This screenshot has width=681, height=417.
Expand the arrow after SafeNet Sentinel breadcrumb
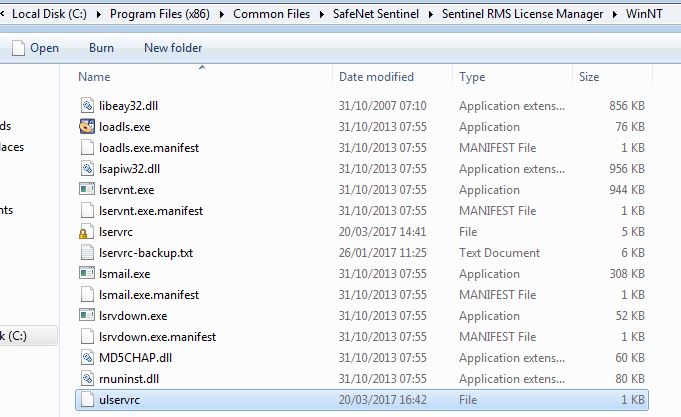431,14
